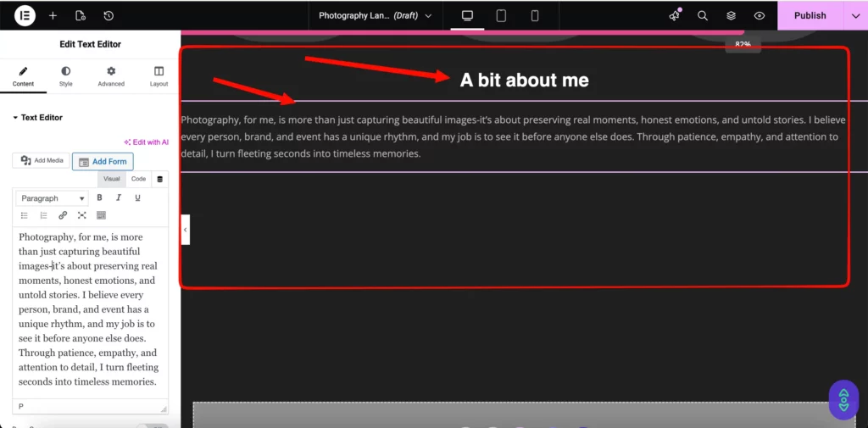Open the Paragraph format dropdown
Screen dimensions: 868x428
tap(52, 198)
